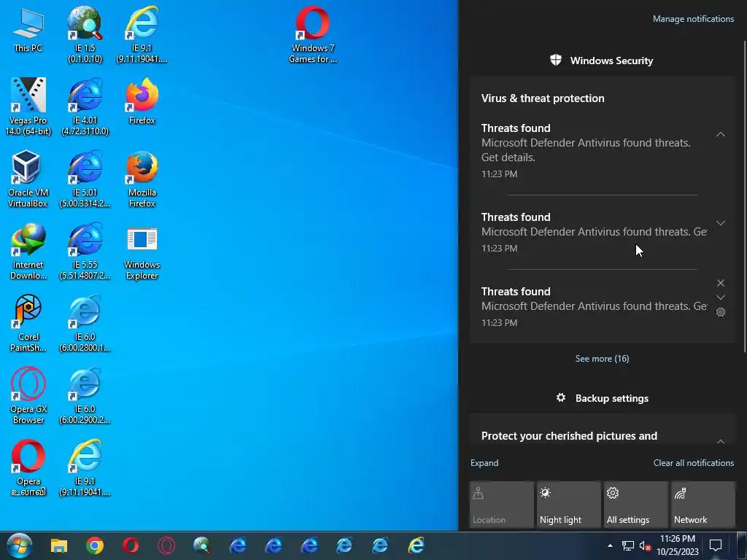The image size is (747, 560).
Task: Select the Windows Explorer desktop shortcut
Action: [x=142, y=252]
